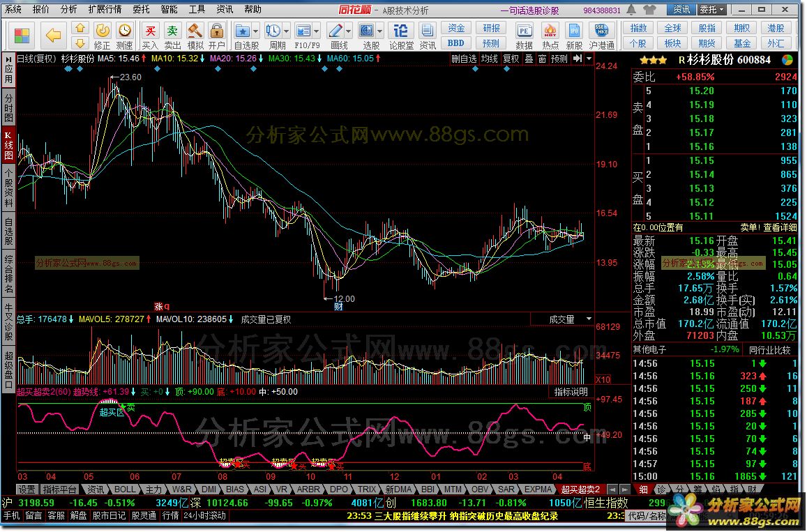Open the colorful grid home icon
The height and width of the screenshot is (532, 807).
coord(21,36)
